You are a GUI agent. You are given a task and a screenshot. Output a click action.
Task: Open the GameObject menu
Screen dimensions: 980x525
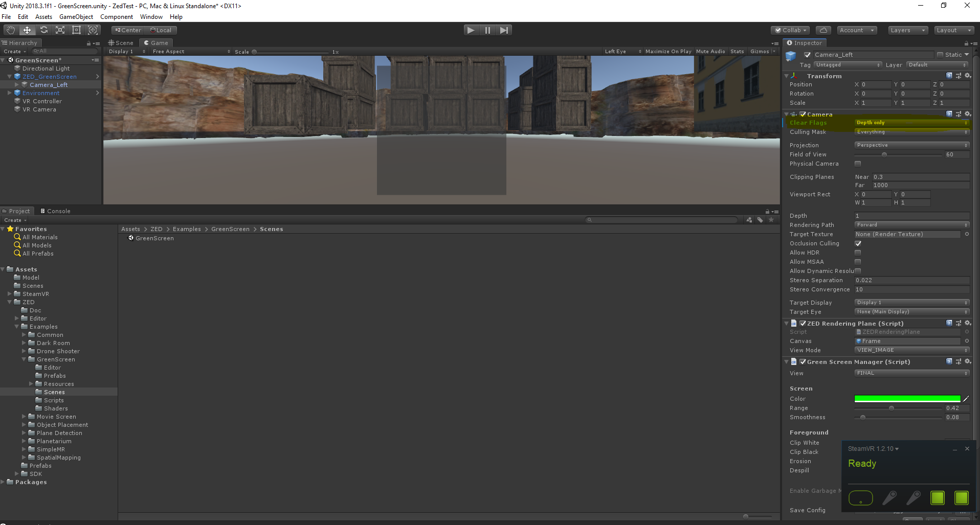pos(76,16)
